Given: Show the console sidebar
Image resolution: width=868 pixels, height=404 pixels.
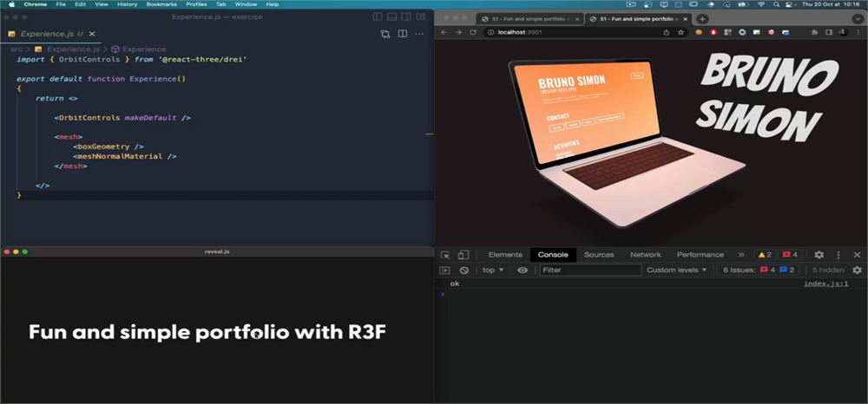Looking at the screenshot, I should [x=444, y=270].
